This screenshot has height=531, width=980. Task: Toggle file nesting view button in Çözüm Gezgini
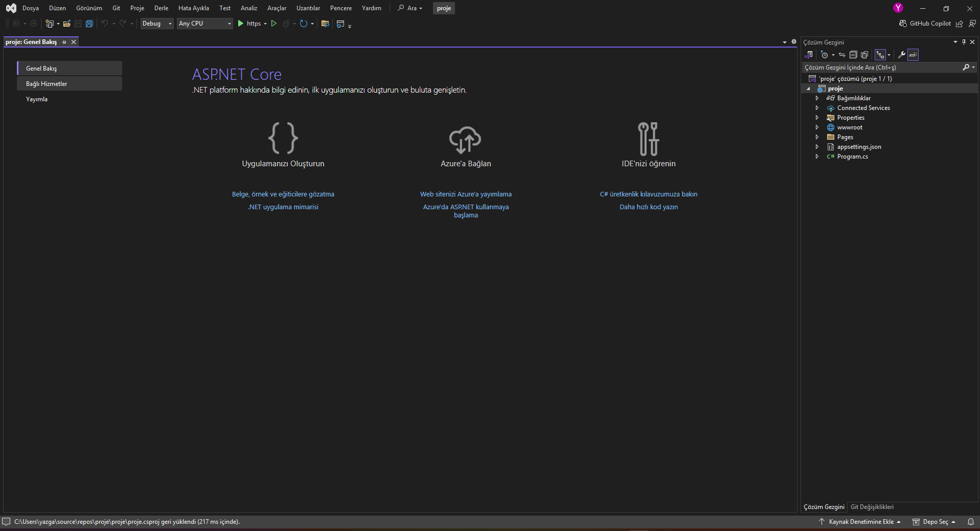880,55
